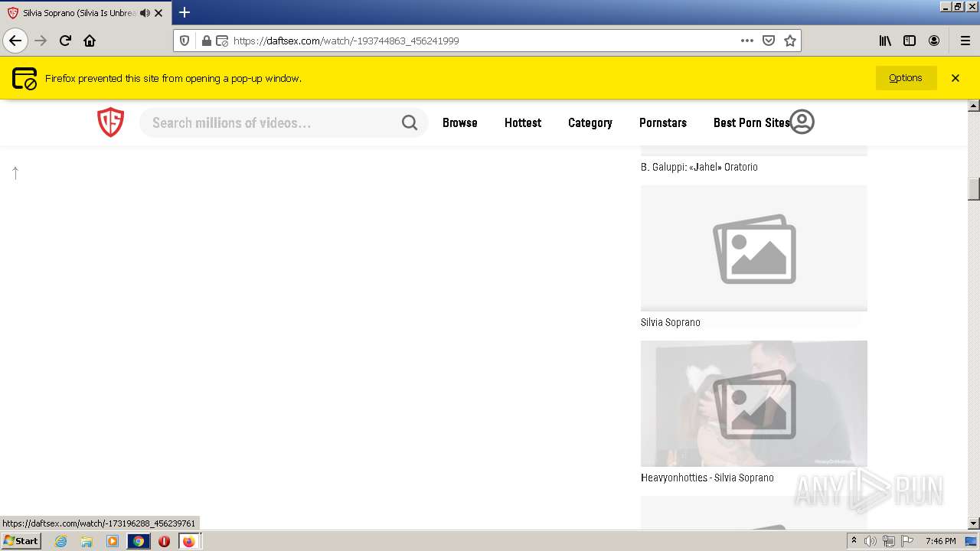Open the Browse menu item
Viewport: 980px width, 551px height.
(460, 122)
